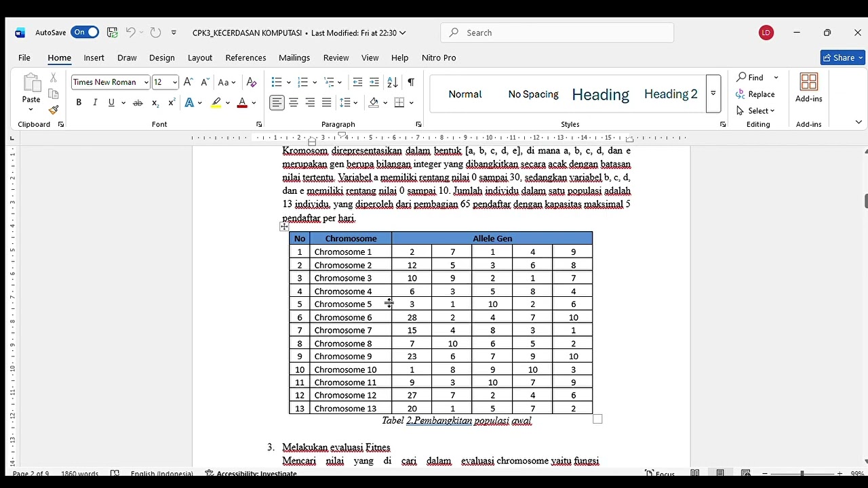Select the Format Painter brush
Image resolution: width=868 pixels, height=488 pixels.
click(x=54, y=110)
